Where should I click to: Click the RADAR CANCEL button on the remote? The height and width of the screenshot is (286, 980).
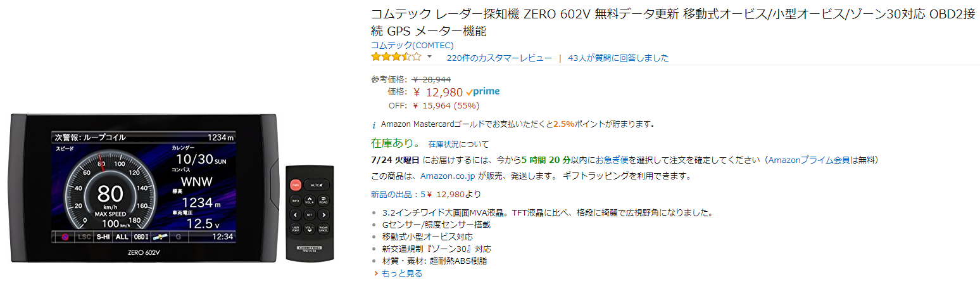pyautogui.click(x=324, y=229)
